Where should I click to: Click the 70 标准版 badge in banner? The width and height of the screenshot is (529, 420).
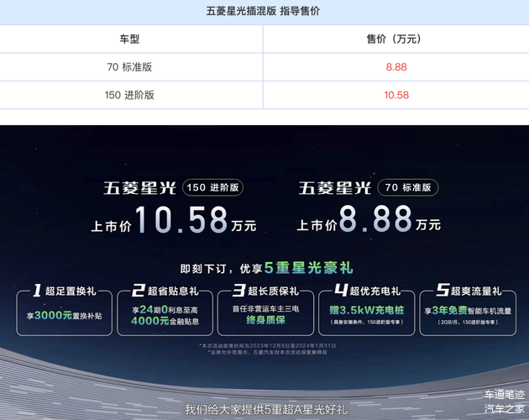408,187
